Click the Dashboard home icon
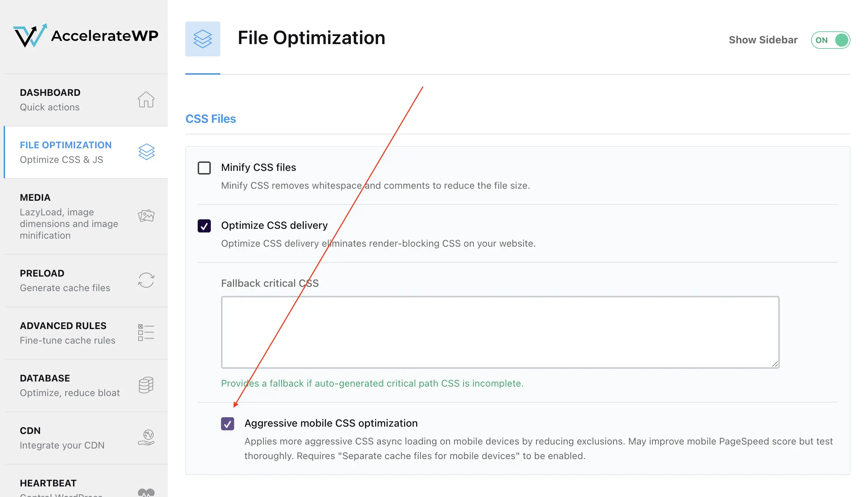This screenshot has width=868, height=497. 146,99
